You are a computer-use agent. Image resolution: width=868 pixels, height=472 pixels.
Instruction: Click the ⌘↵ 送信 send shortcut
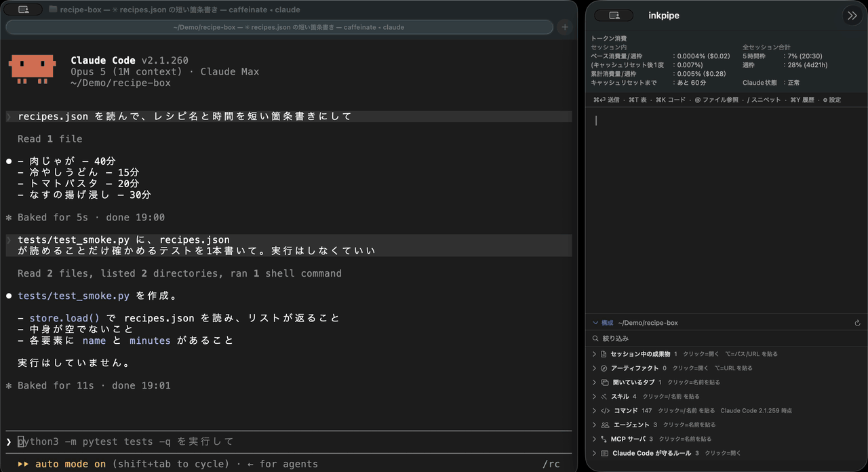(606, 100)
